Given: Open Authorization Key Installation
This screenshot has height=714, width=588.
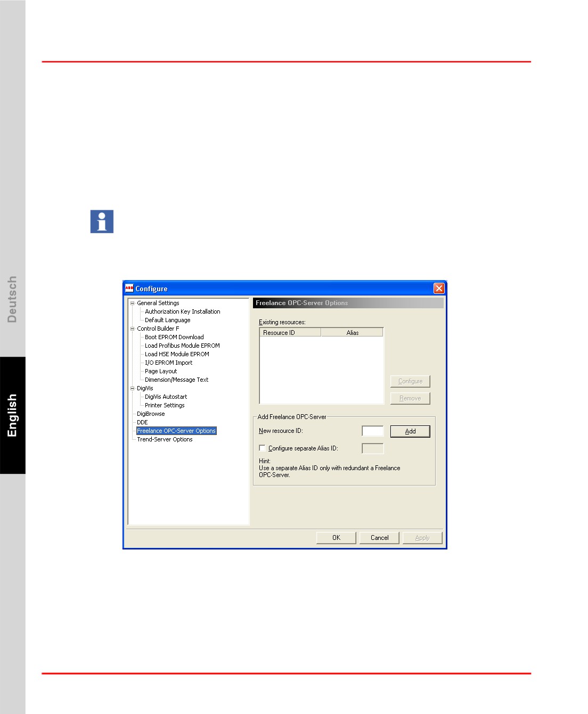Looking at the screenshot, I should (183, 311).
